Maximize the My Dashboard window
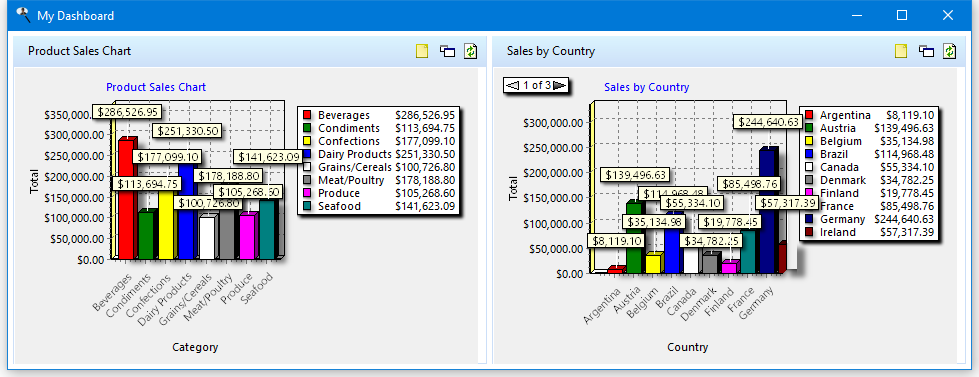This screenshot has height=377, width=979. tap(902, 15)
